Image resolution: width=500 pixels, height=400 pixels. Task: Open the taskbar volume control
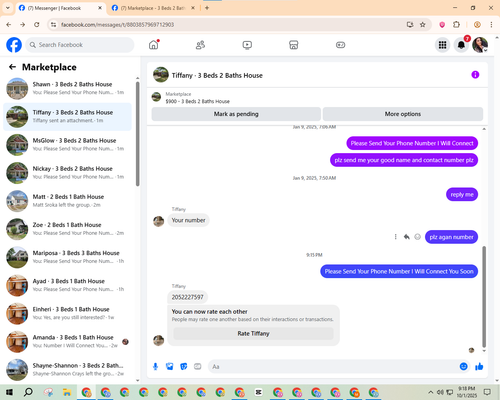point(440,392)
